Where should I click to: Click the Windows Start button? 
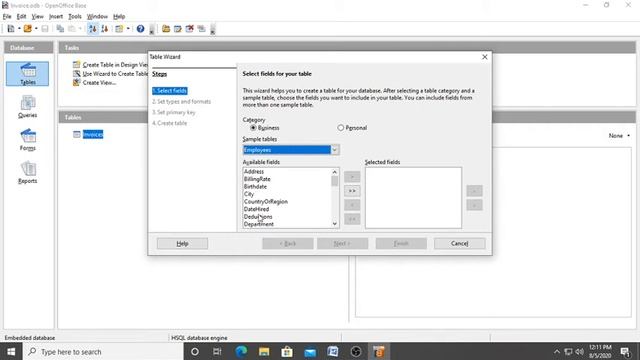click(11, 351)
